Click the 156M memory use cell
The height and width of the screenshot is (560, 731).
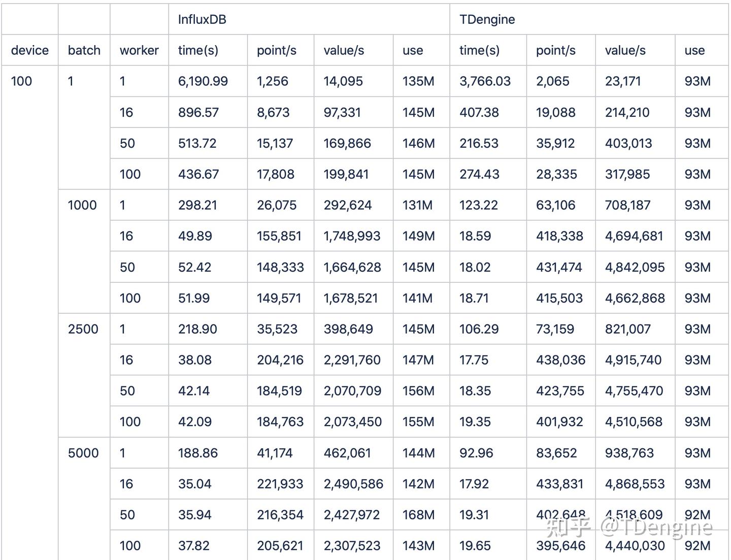[x=418, y=391]
